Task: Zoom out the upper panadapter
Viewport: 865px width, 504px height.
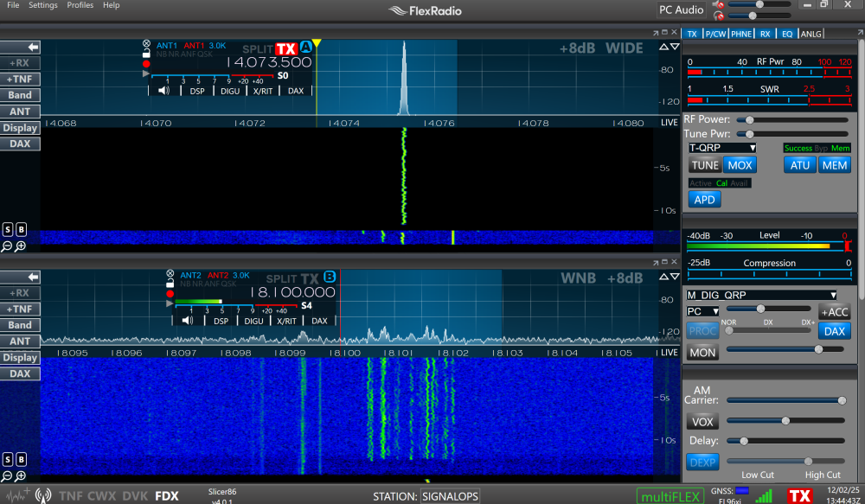Action: pyautogui.click(x=7, y=246)
